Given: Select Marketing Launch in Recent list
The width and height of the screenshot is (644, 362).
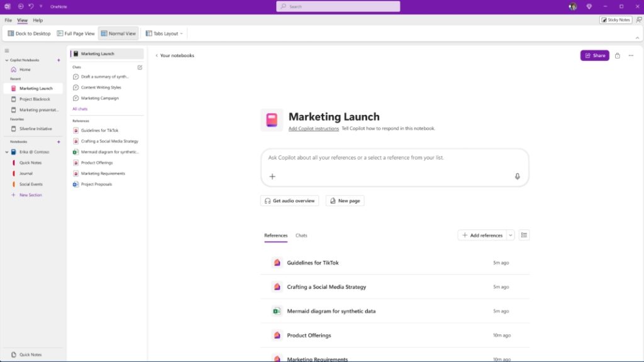Looking at the screenshot, I should [x=33, y=88].
